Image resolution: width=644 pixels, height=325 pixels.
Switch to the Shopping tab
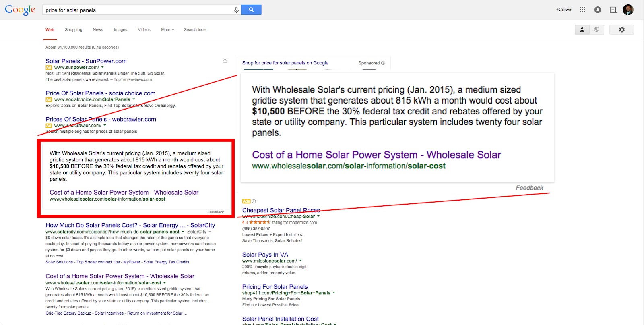[x=74, y=30]
